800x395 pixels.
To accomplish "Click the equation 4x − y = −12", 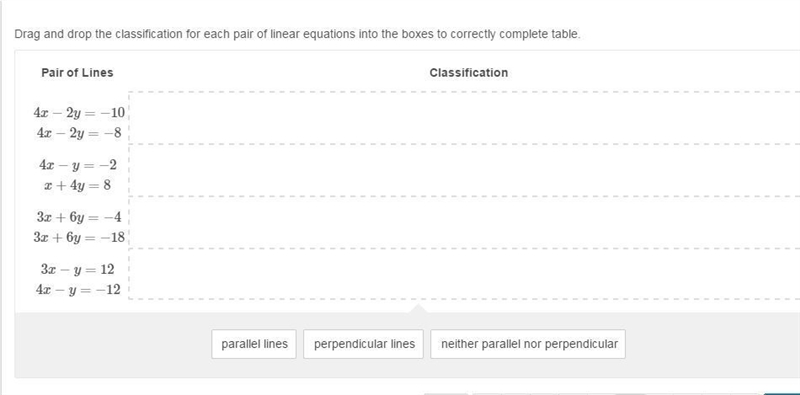I will coord(79,290).
